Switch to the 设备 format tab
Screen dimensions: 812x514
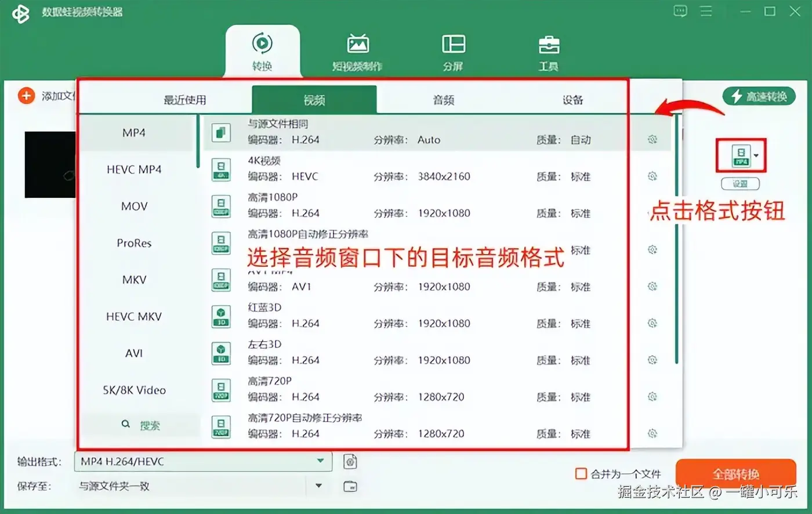tap(572, 100)
